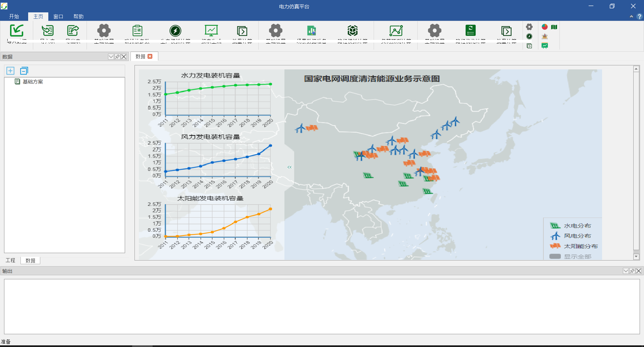Click the green presentation chart icon
Viewport: 644px width, 347px height.
coord(545,46)
